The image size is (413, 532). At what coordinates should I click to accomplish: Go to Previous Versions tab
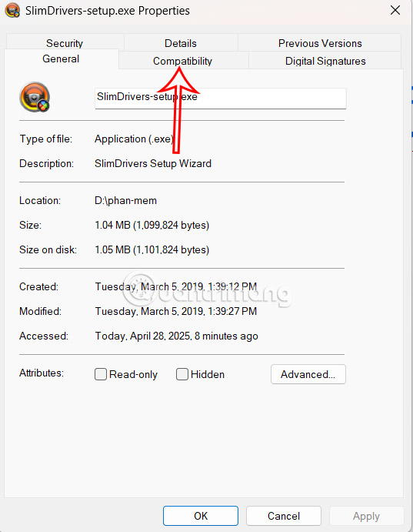point(320,43)
